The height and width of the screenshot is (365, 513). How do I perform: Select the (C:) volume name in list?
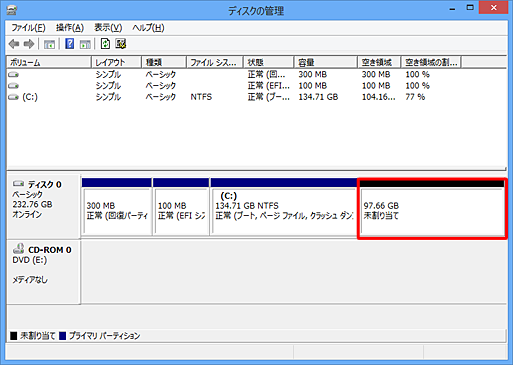point(30,97)
